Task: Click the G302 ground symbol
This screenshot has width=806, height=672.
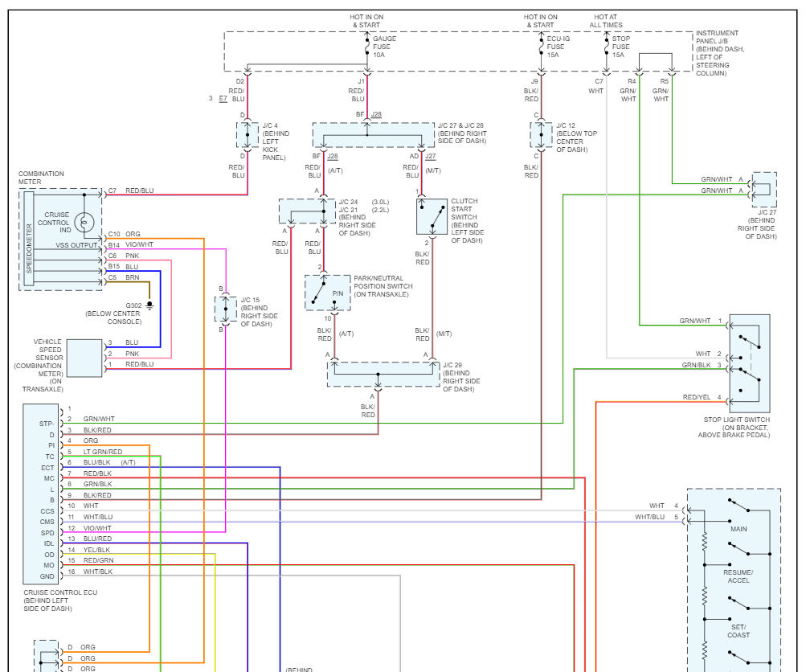Action: [149, 305]
